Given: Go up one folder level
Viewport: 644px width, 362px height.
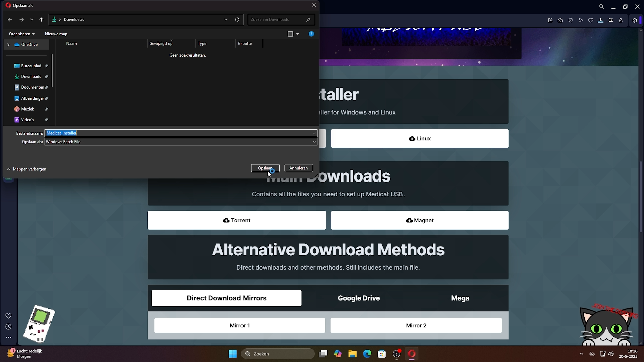Looking at the screenshot, I should pyautogui.click(x=41, y=20).
